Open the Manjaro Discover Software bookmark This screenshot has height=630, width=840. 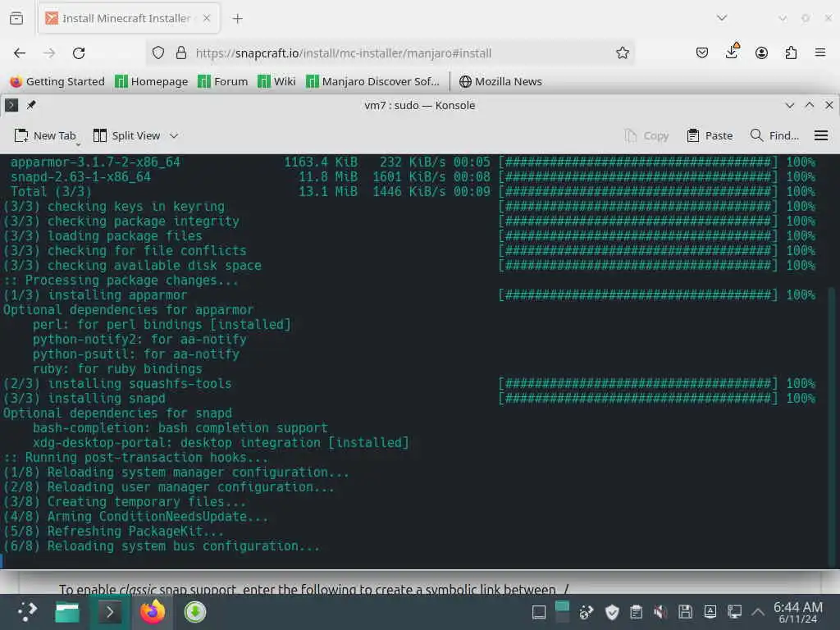(x=373, y=81)
